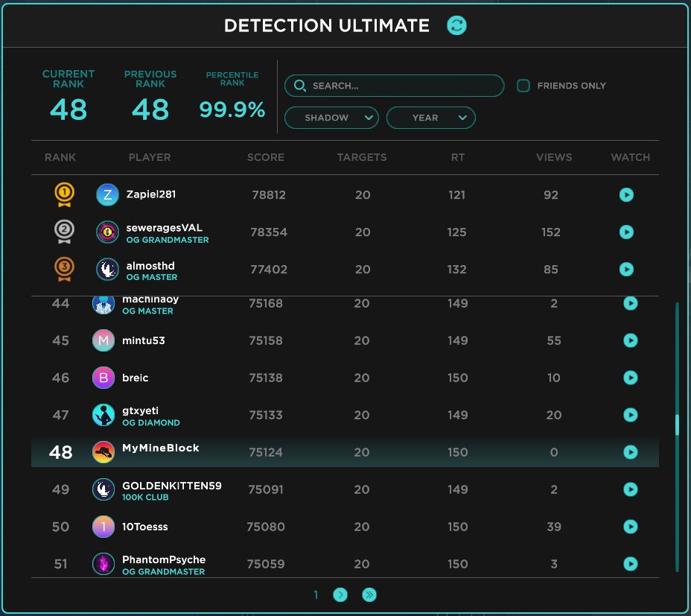
Task: Open player name GOLDENKITTEN59
Action: [x=172, y=486]
